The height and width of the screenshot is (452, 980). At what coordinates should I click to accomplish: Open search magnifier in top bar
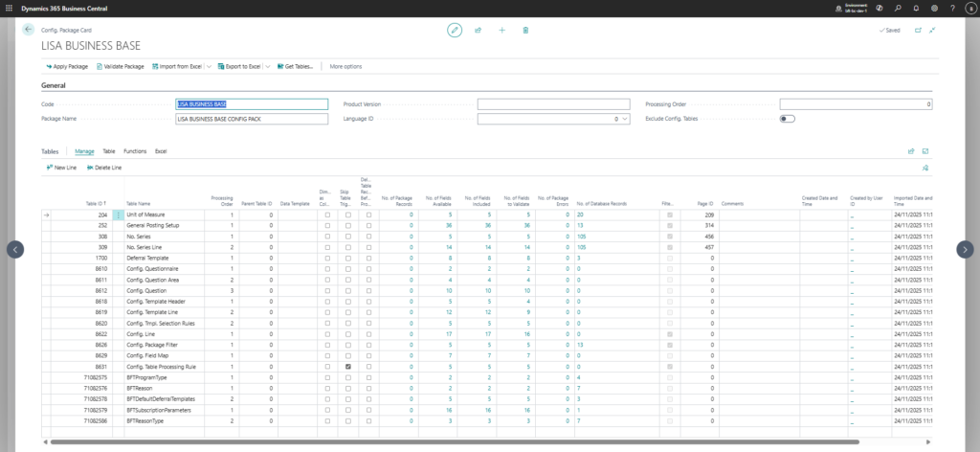click(x=898, y=8)
